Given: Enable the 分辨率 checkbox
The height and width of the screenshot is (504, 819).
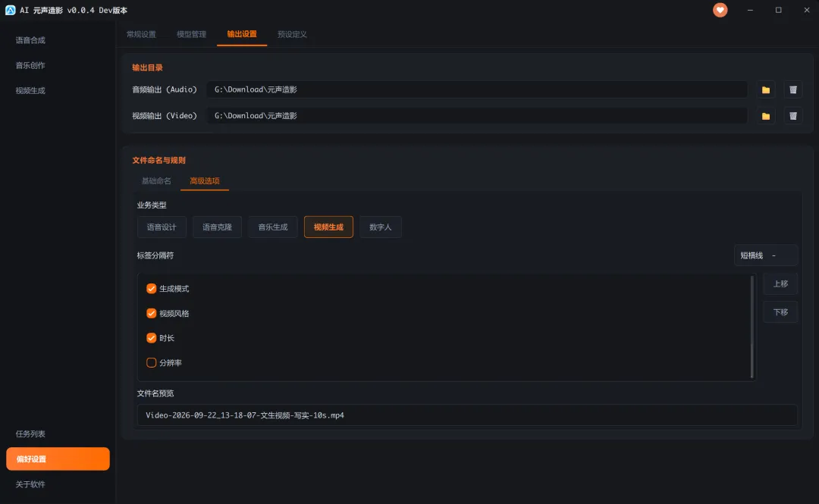Looking at the screenshot, I should (152, 362).
